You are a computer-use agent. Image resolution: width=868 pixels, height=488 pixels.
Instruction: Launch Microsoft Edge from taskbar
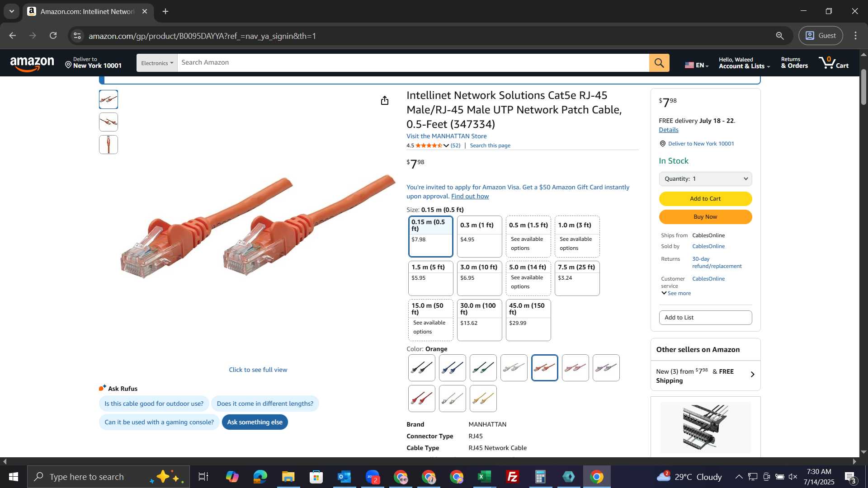pos(260,477)
